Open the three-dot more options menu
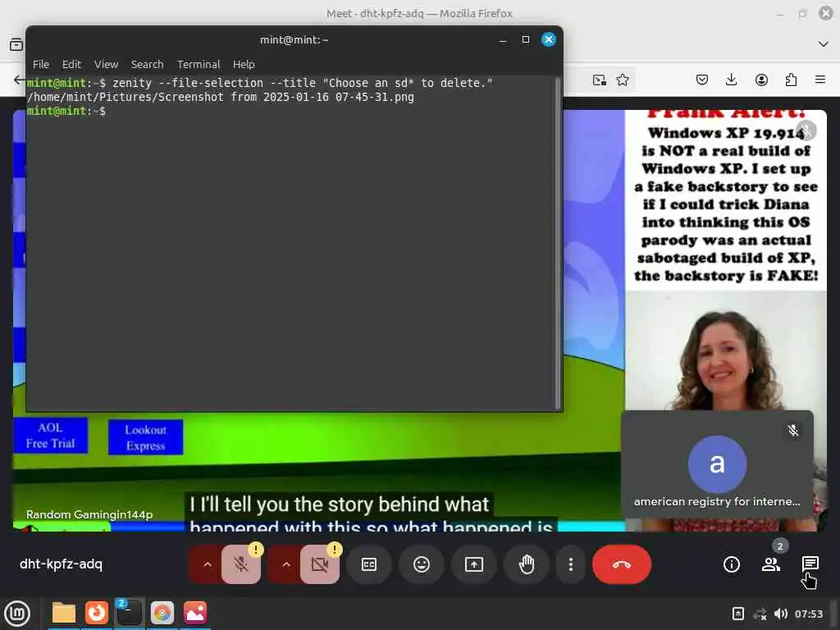The height and width of the screenshot is (630, 840). (x=571, y=564)
